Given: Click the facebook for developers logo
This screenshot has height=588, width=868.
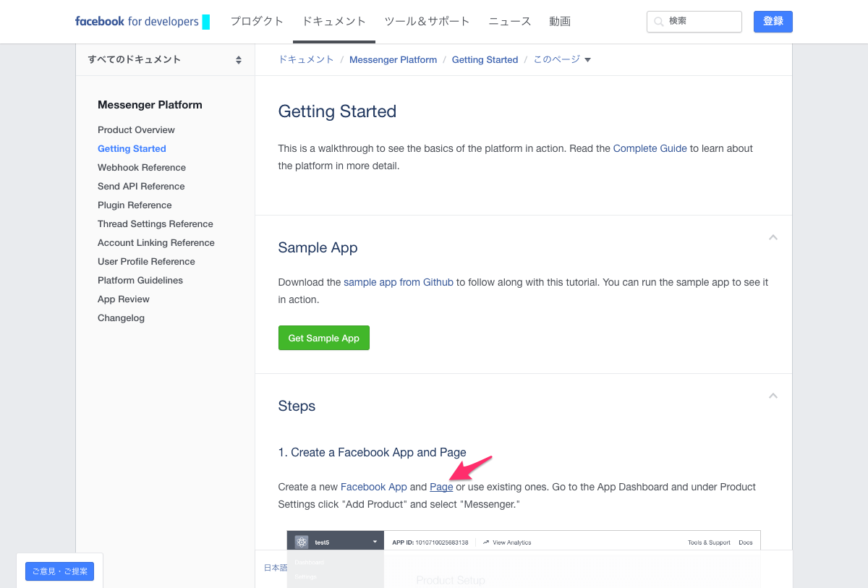Looking at the screenshot, I should (137, 22).
